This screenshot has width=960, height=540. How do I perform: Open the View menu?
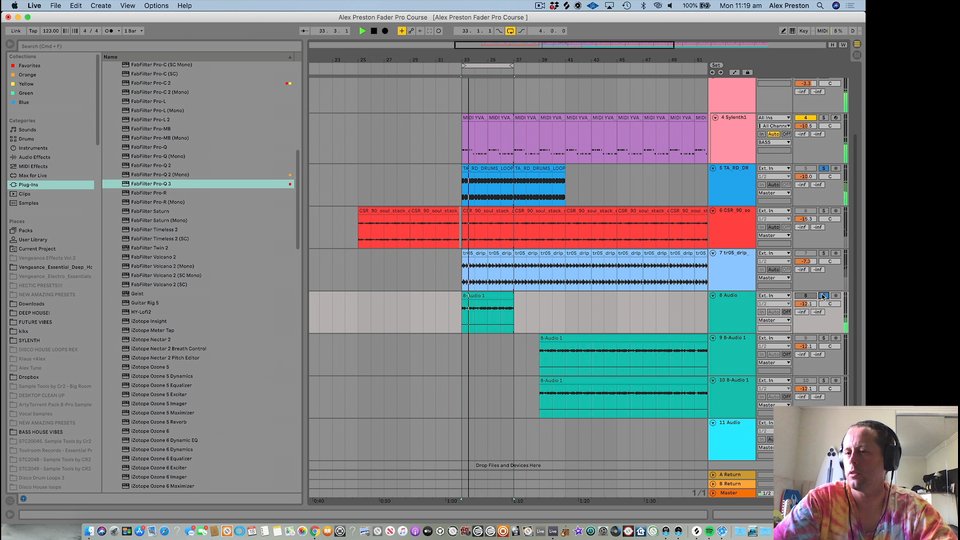point(127,6)
